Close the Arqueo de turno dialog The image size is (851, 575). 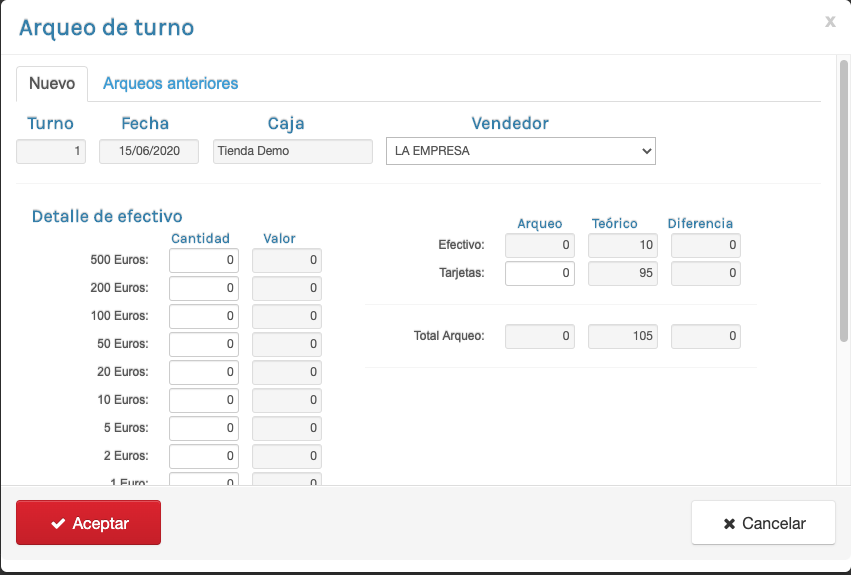click(830, 21)
